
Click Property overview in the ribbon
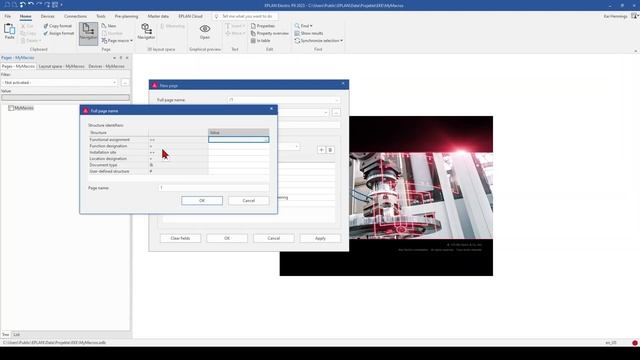pyautogui.click(x=269, y=33)
